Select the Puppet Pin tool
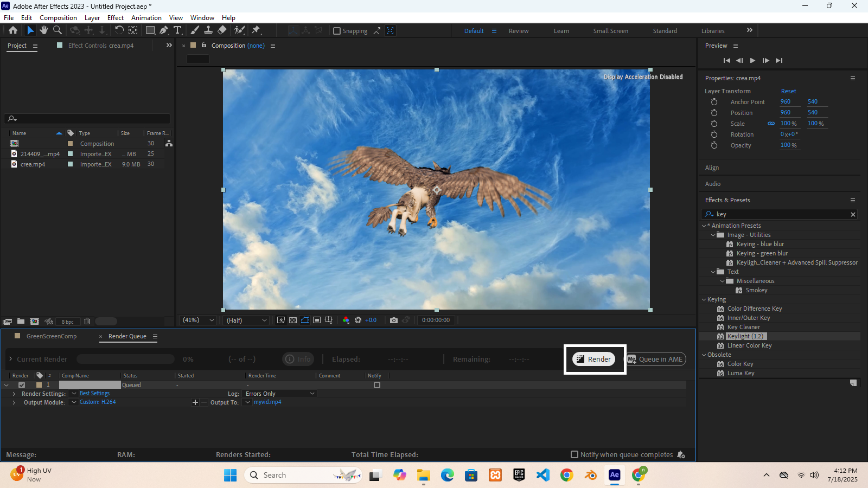The height and width of the screenshot is (488, 868). pos(256,30)
